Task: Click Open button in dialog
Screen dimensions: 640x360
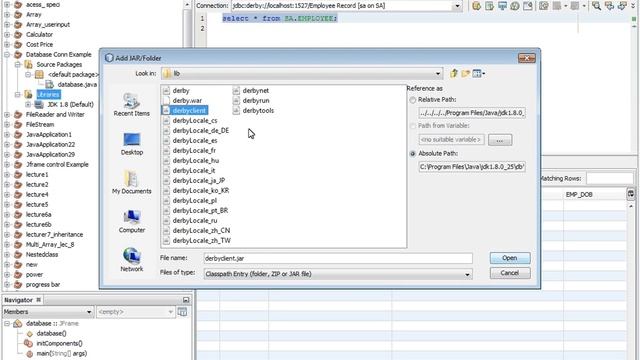Action: pyautogui.click(x=510, y=258)
